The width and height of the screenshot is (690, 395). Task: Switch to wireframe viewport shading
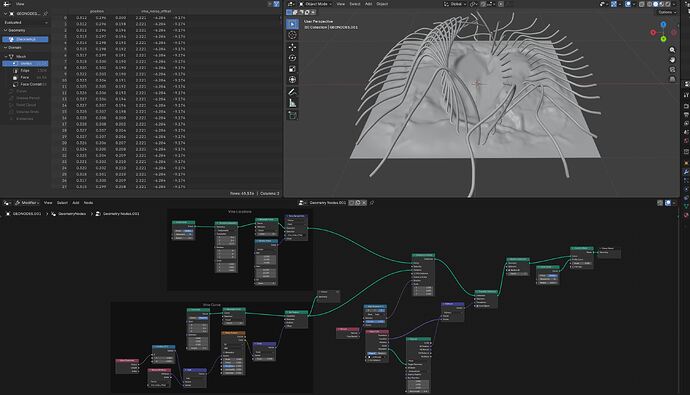click(x=649, y=4)
